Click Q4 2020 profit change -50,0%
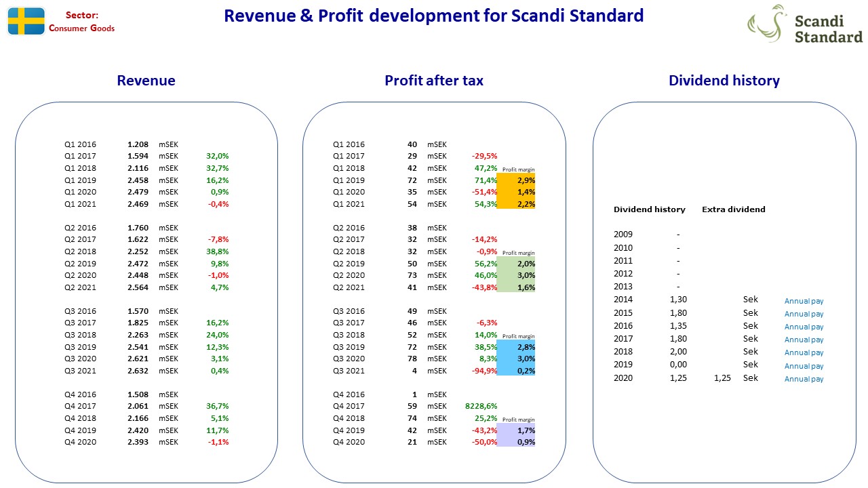This screenshot has height=488, width=868. tap(484, 442)
